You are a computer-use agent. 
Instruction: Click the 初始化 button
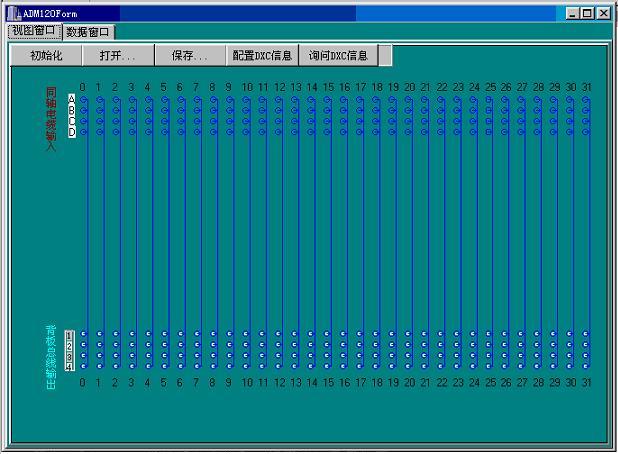point(46,56)
